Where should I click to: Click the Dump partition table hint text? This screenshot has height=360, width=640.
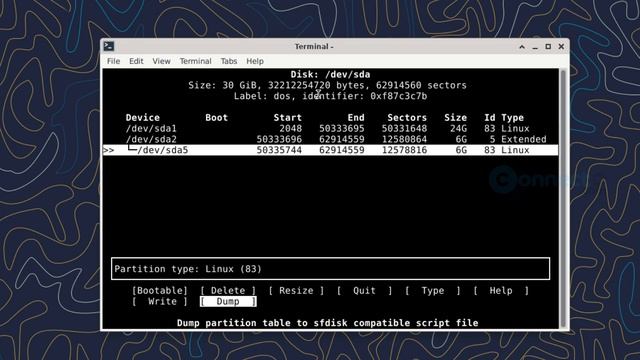pyautogui.click(x=327, y=323)
